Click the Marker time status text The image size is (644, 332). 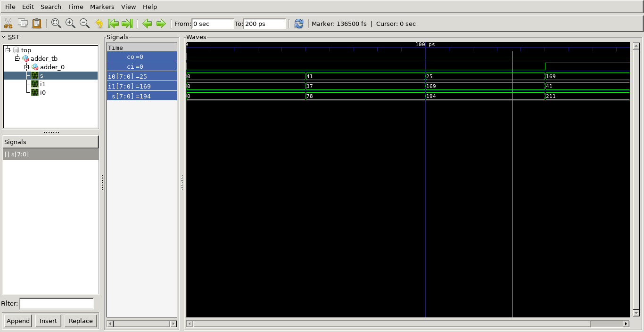(339, 24)
